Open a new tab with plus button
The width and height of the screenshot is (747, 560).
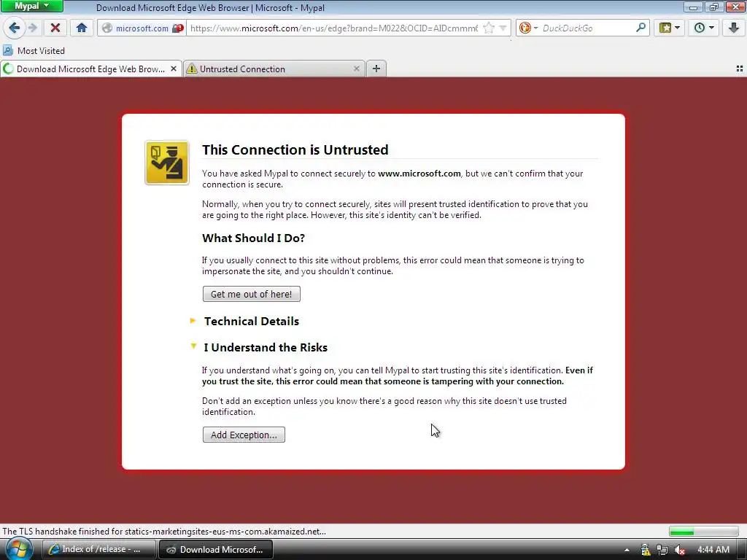(x=376, y=69)
